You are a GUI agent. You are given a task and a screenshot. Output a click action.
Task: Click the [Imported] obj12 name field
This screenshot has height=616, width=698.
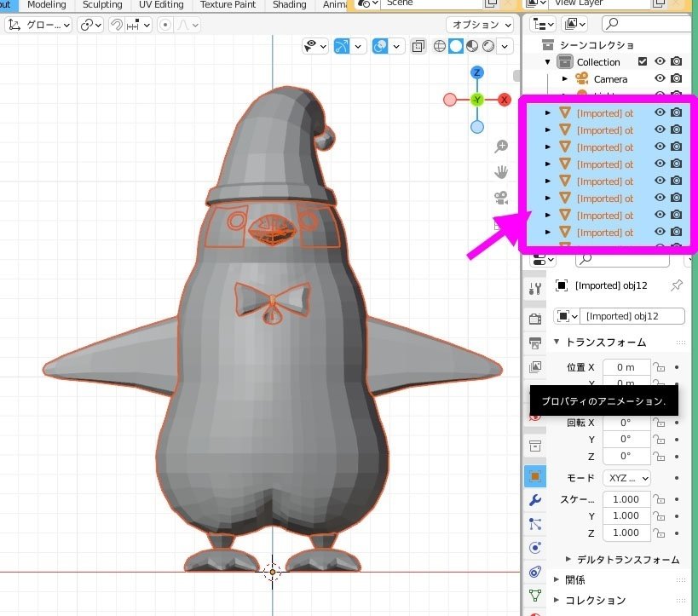(632, 316)
